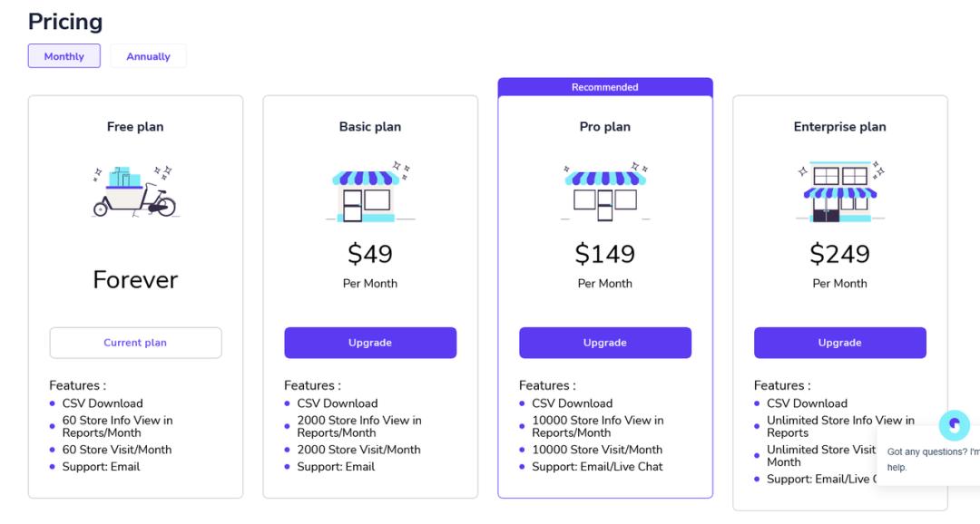Screen dimensions: 980x524
Task: Click the Recommended banner above Pro plan
Action: pos(605,87)
